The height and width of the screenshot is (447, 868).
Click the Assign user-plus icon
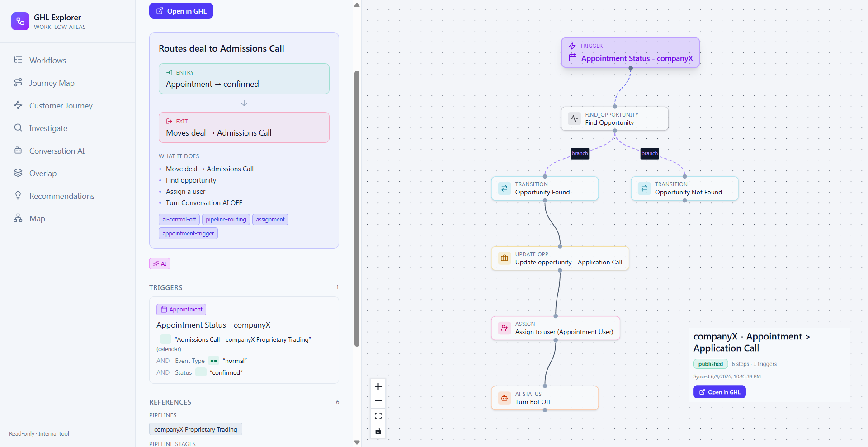[x=505, y=328]
